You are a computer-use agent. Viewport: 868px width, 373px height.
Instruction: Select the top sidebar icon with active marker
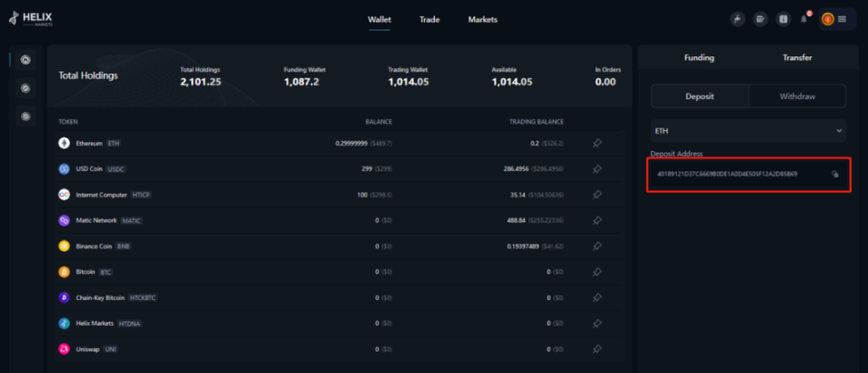tap(26, 60)
